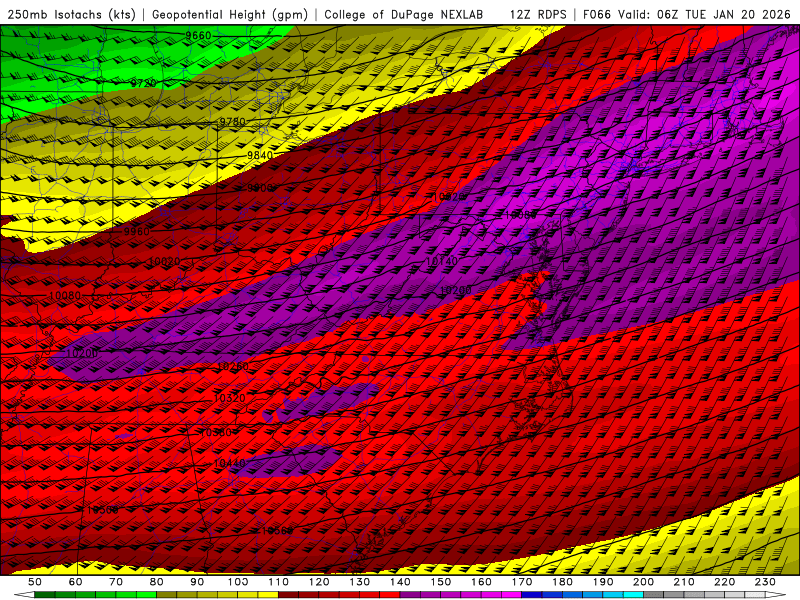This screenshot has height=600, width=800.
Task: Click the 9960 height contour label
Action: click(137, 232)
